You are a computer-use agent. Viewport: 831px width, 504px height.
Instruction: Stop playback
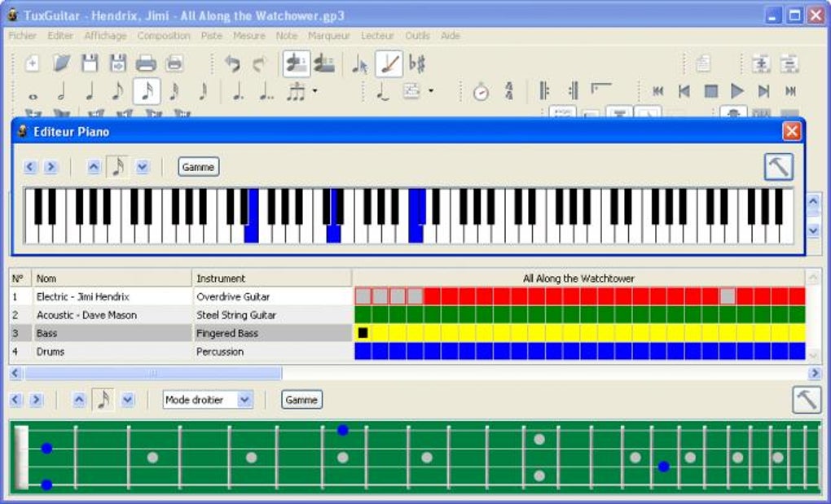(710, 91)
